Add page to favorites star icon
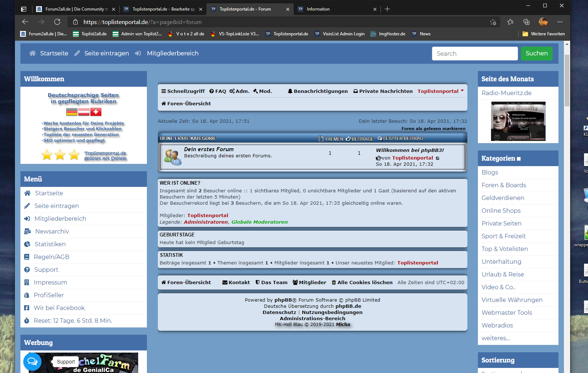The width and height of the screenshot is (588, 373). click(493, 22)
